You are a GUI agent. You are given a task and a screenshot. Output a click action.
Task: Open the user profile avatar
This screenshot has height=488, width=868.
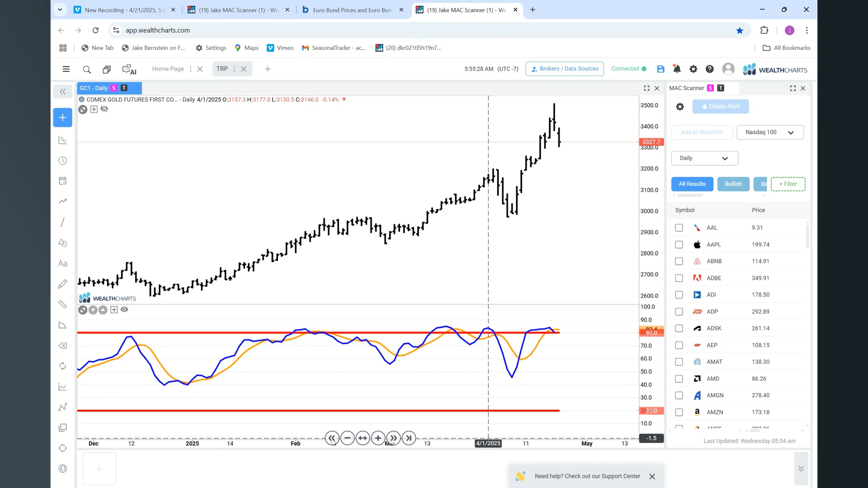[x=728, y=69]
